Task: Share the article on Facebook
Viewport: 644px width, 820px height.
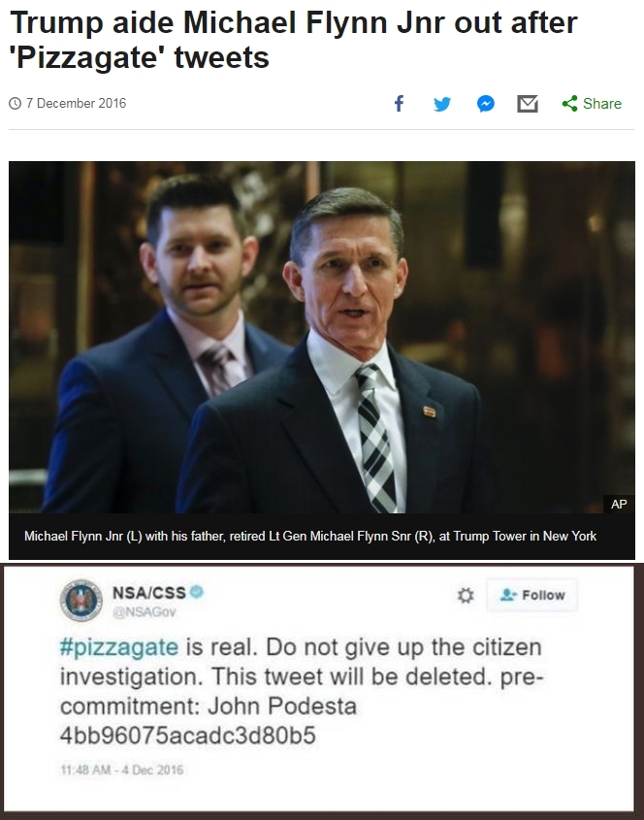Action: 399,104
